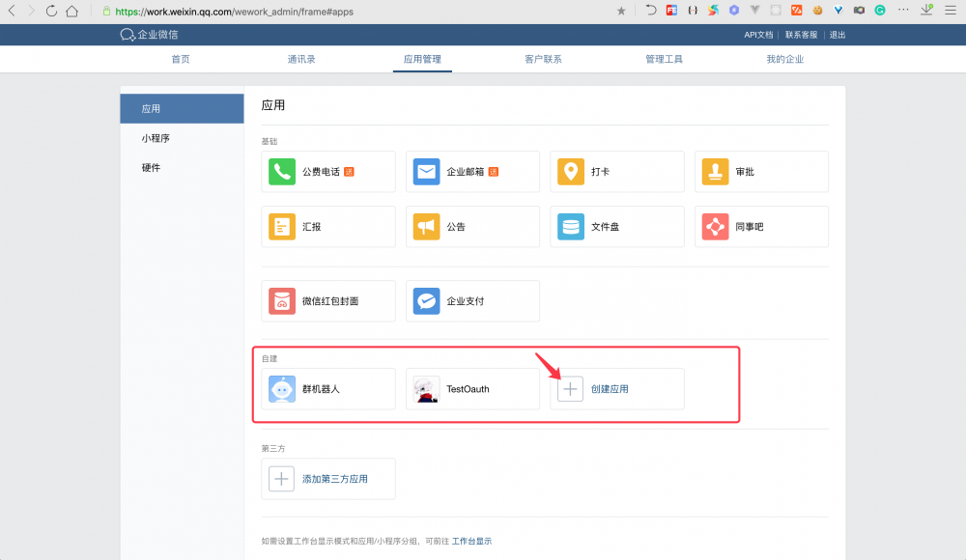Select 小程序 in the sidebar

pyautogui.click(x=154, y=138)
